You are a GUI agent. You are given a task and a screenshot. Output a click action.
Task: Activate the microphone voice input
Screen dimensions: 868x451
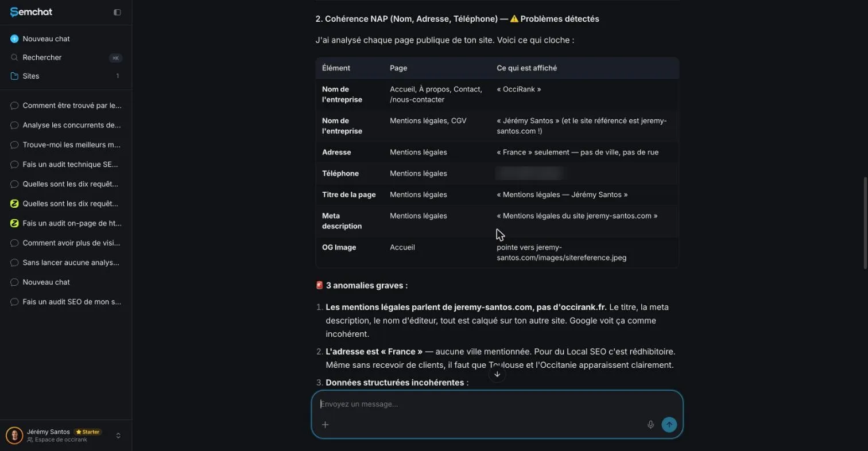click(650, 425)
